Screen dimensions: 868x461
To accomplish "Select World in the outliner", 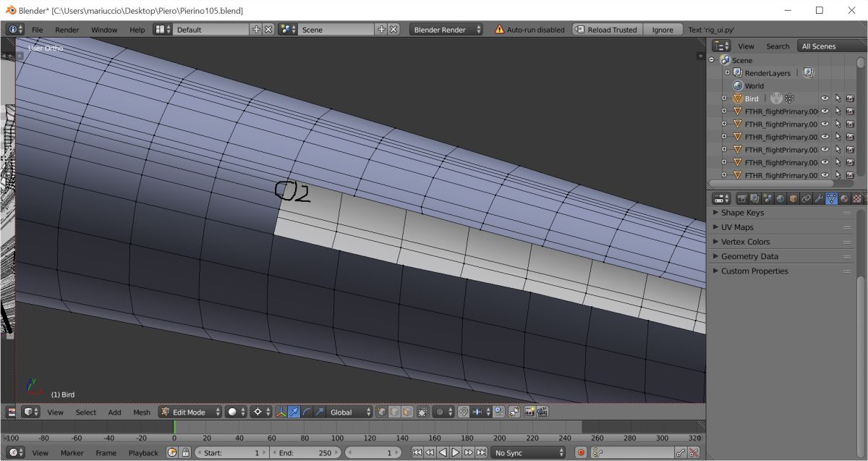I will [x=754, y=86].
